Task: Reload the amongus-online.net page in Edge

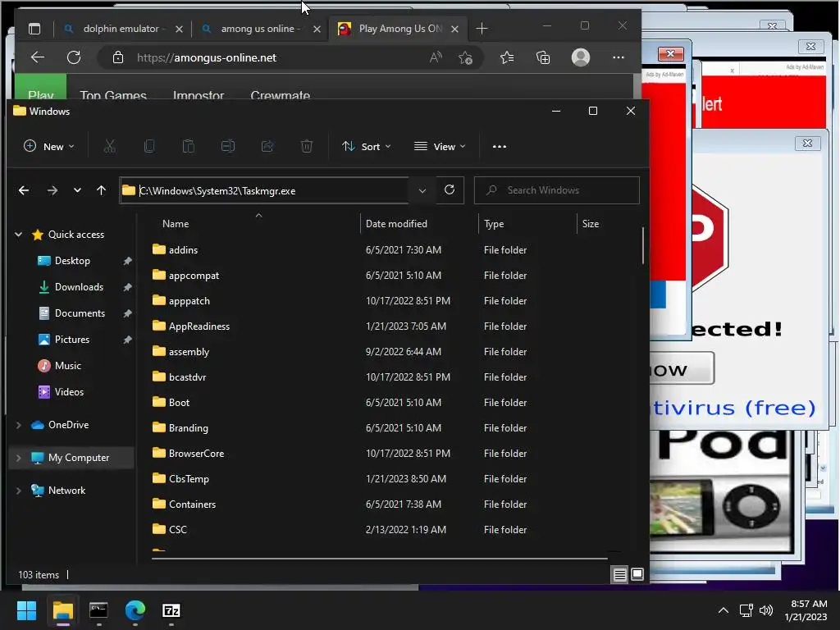Action: click(x=74, y=57)
